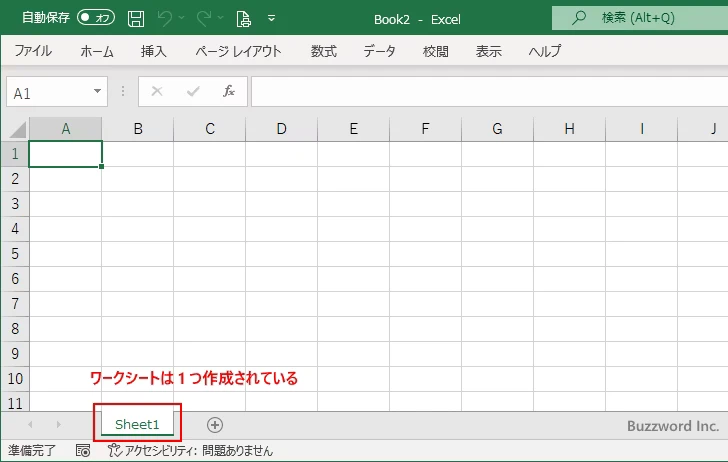Image resolution: width=728 pixels, height=462 pixels.
Task: Click the formula bar Cancel X icon
Action: [x=157, y=91]
